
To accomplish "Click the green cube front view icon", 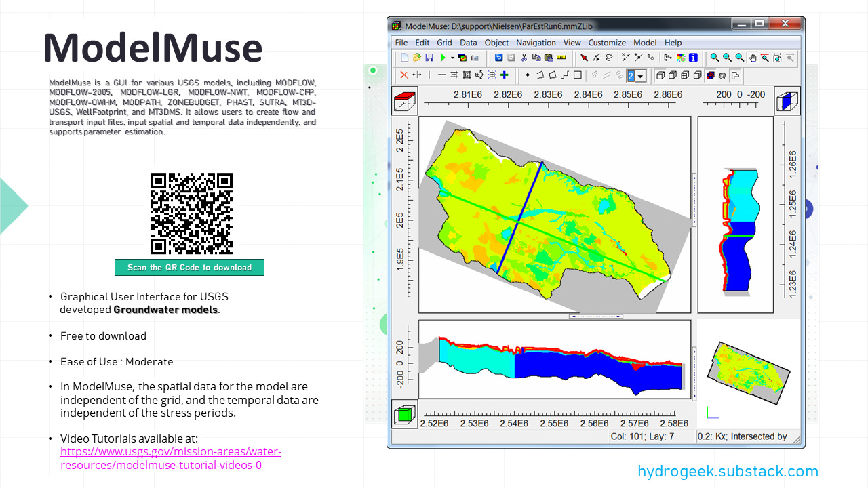I will (405, 413).
